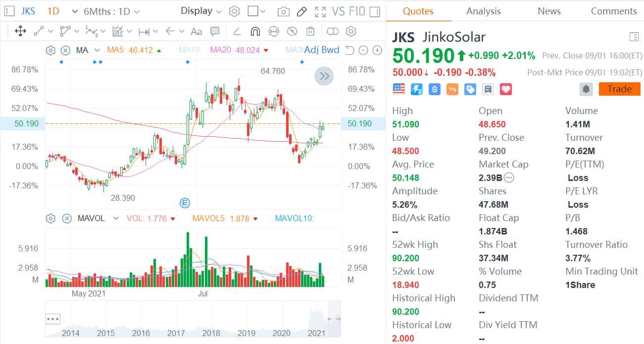Open the 6Mths : 1D timeframe dropdown
The height and width of the screenshot is (344, 644).
(112, 11)
